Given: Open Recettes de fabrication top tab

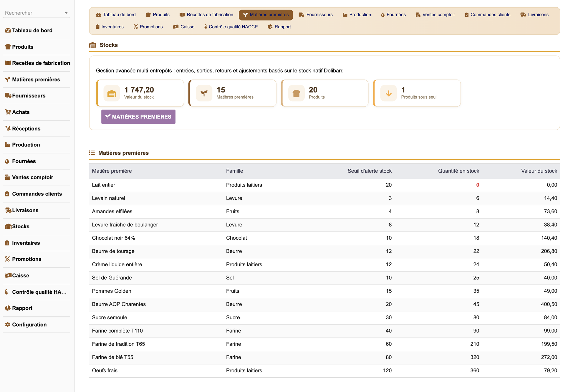Looking at the screenshot, I should click(x=206, y=15).
